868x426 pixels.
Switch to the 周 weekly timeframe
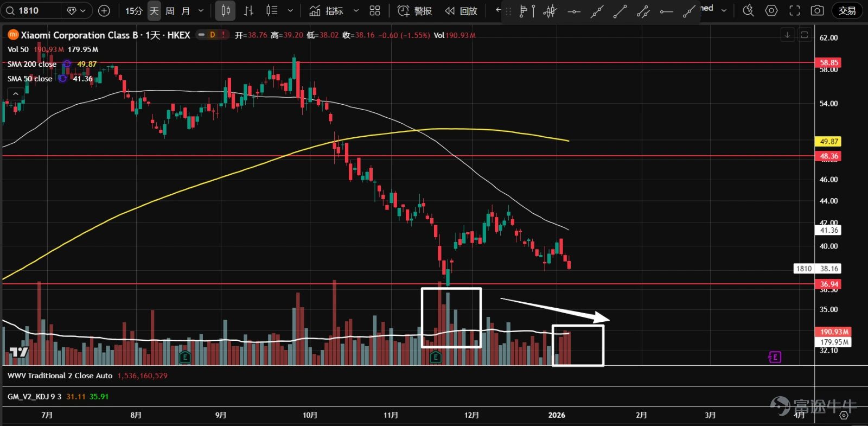(170, 11)
